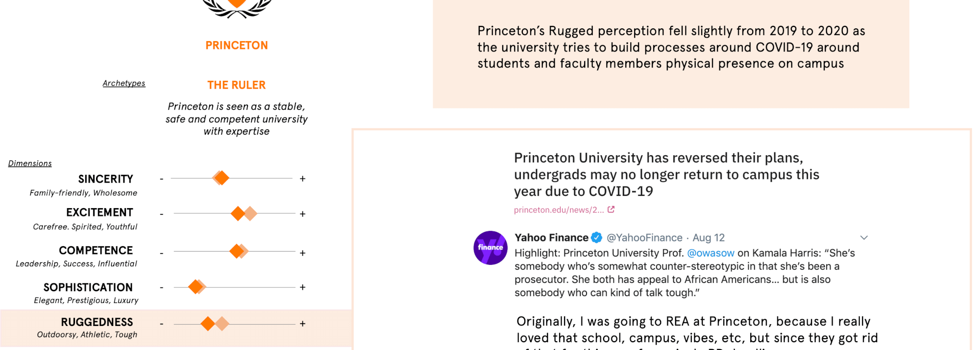Click the Yahoo Finance purple profile avatar
This screenshot has height=350, width=980.
coord(490,248)
